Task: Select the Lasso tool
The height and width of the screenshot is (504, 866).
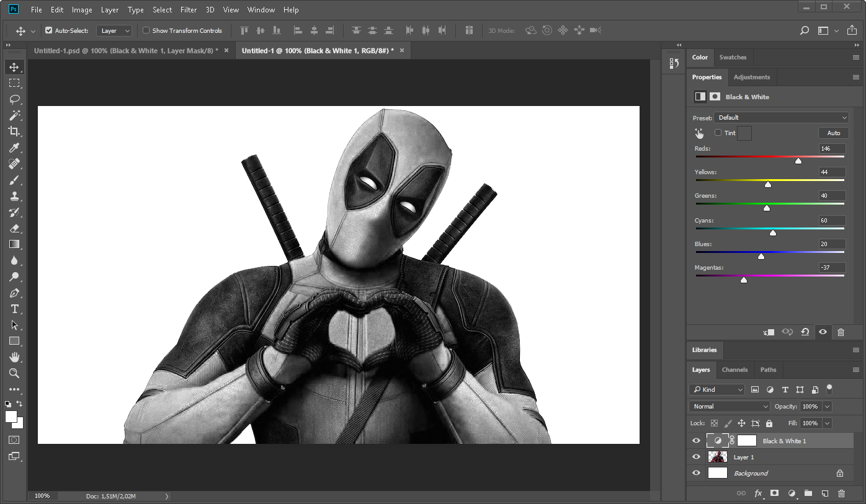Action: 14,99
